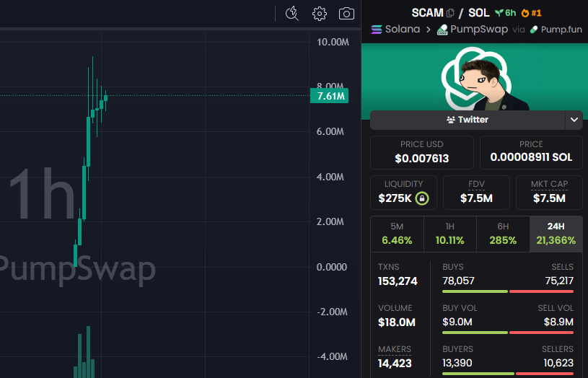Click the liquidity lock icon
This screenshot has width=588, height=378.
coord(422,198)
